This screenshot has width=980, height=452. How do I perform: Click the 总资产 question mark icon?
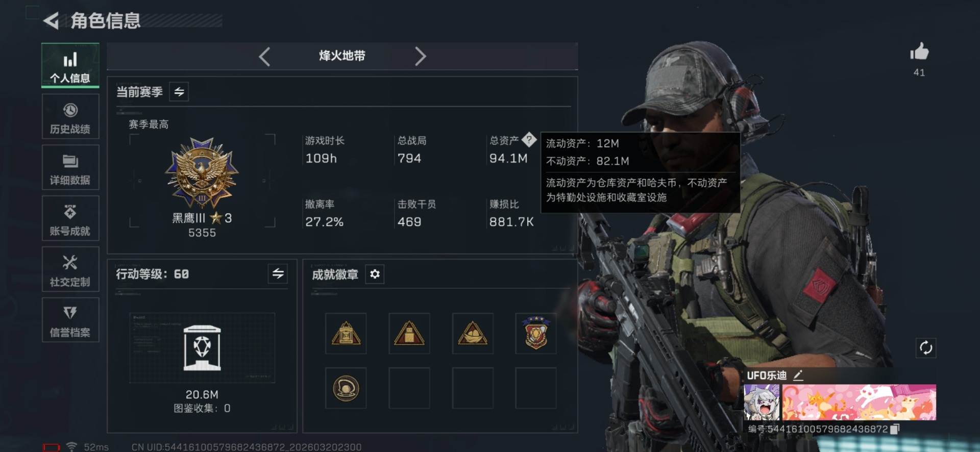[529, 139]
